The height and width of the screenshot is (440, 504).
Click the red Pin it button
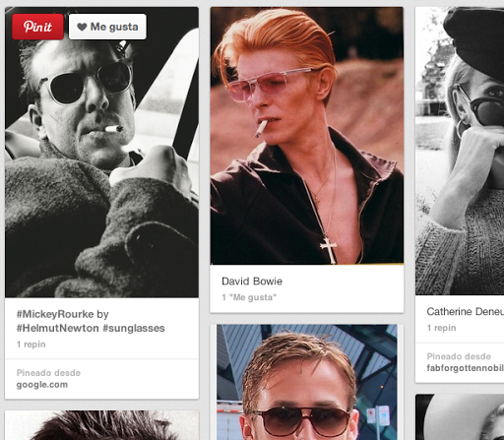tap(37, 27)
